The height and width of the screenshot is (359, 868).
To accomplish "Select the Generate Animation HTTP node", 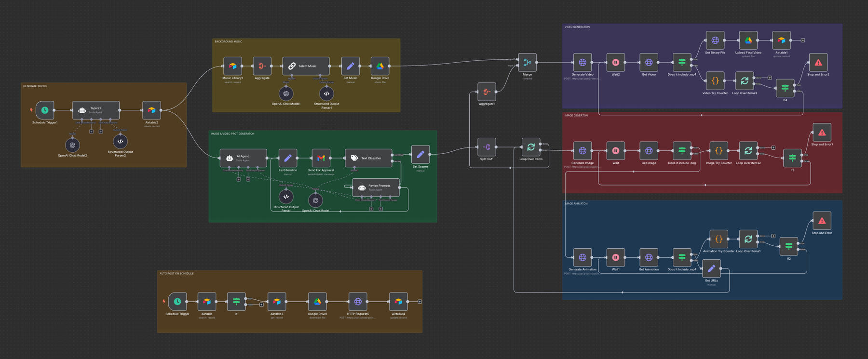I will click(582, 257).
